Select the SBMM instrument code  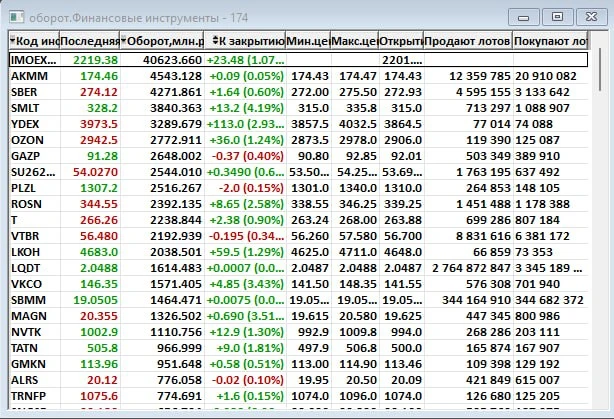click(28, 300)
